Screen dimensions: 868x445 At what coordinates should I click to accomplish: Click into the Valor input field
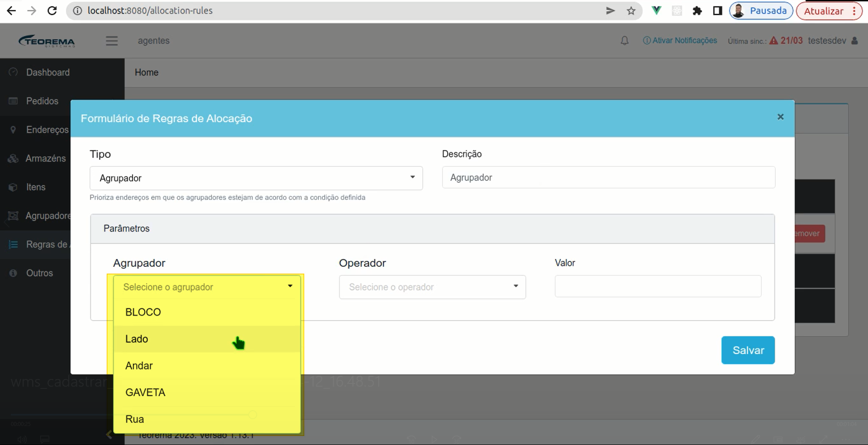tap(658, 286)
